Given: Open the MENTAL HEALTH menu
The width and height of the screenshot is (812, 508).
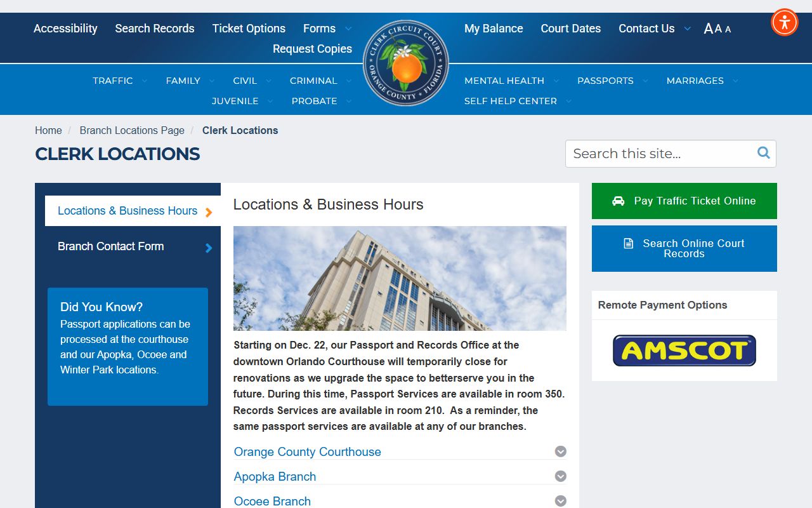Looking at the screenshot, I should pos(504,81).
